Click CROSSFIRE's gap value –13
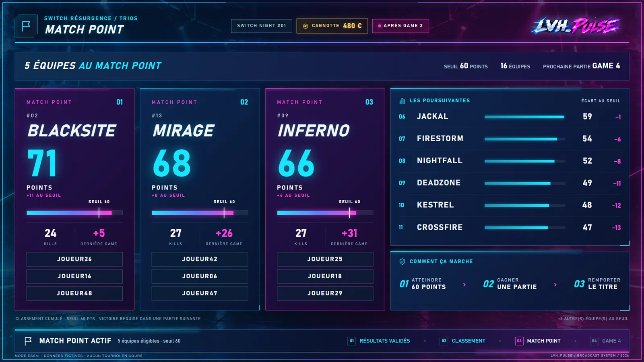 [616, 228]
